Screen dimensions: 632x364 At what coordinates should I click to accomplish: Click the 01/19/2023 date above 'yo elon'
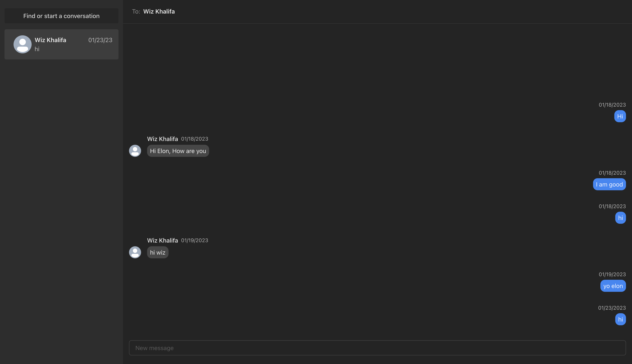coord(612,274)
